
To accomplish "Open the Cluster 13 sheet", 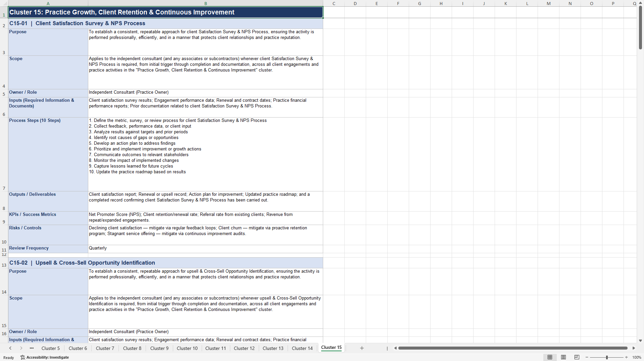I will click(273, 348).
